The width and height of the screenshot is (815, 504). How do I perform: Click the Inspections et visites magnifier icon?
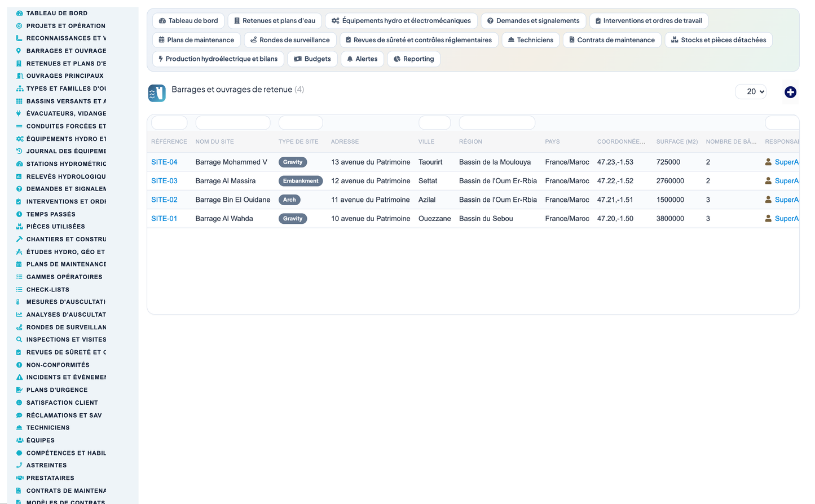tap(19, 340)
